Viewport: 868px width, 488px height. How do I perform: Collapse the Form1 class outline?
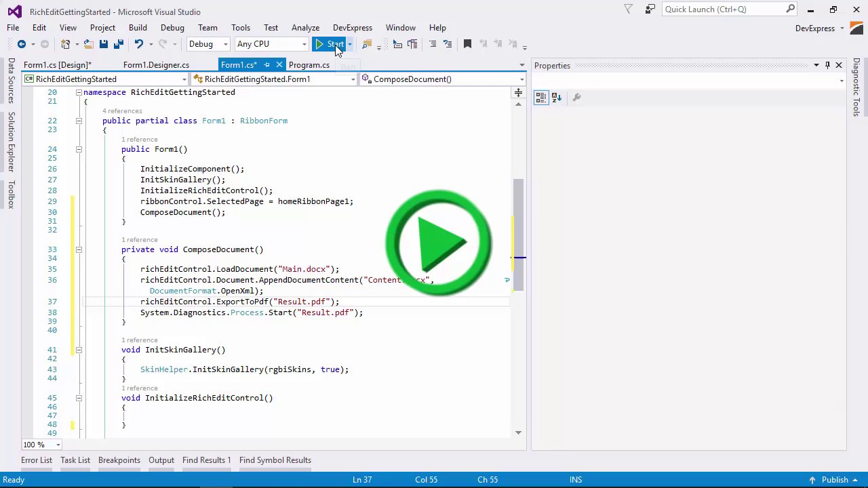click(79, 121)
